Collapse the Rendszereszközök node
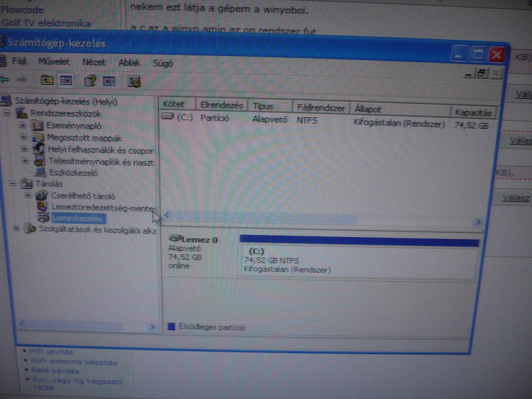This screenshot has height=399, width=532. pos(6,114)
